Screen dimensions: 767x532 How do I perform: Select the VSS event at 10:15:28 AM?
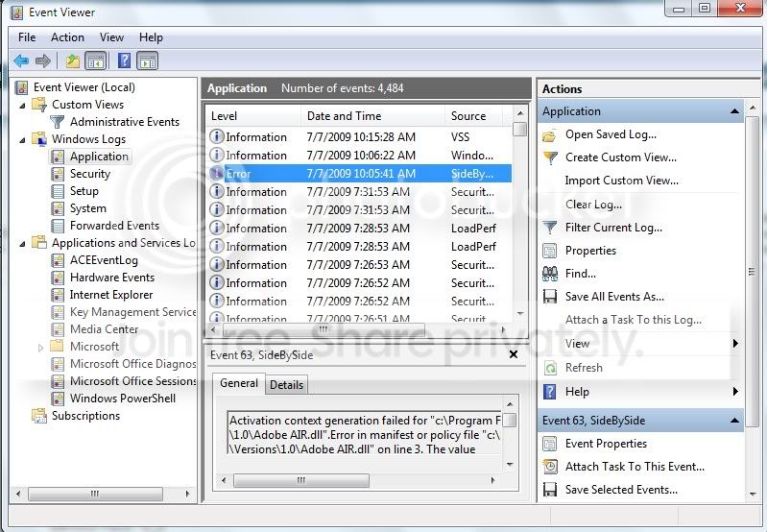coord(360,137)
